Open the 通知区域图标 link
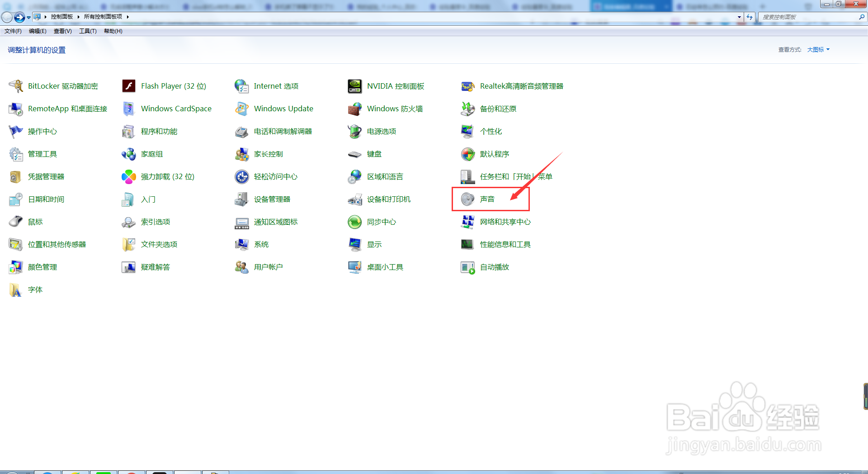Screen dimensions: 868x474 coord(276,222)
